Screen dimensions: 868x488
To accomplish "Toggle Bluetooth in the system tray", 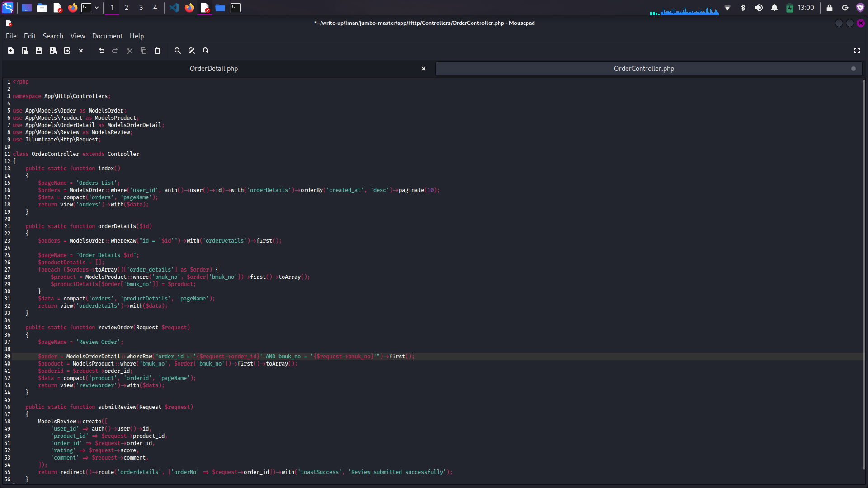I will (x=743, y=8).
